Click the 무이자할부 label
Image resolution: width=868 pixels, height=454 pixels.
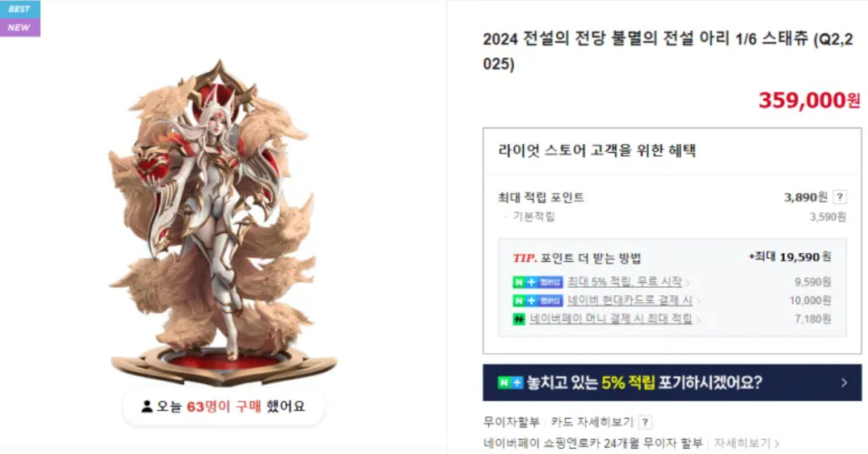click(511, 423)
